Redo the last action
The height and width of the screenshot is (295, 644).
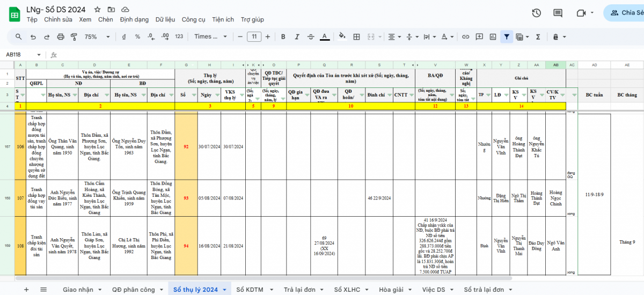(47, 36)
